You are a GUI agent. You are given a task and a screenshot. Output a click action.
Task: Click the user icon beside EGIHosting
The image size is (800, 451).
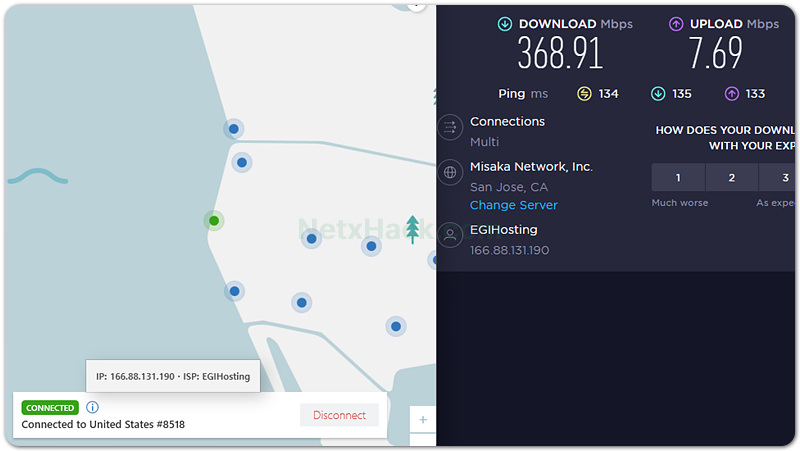tap(450, 235)
